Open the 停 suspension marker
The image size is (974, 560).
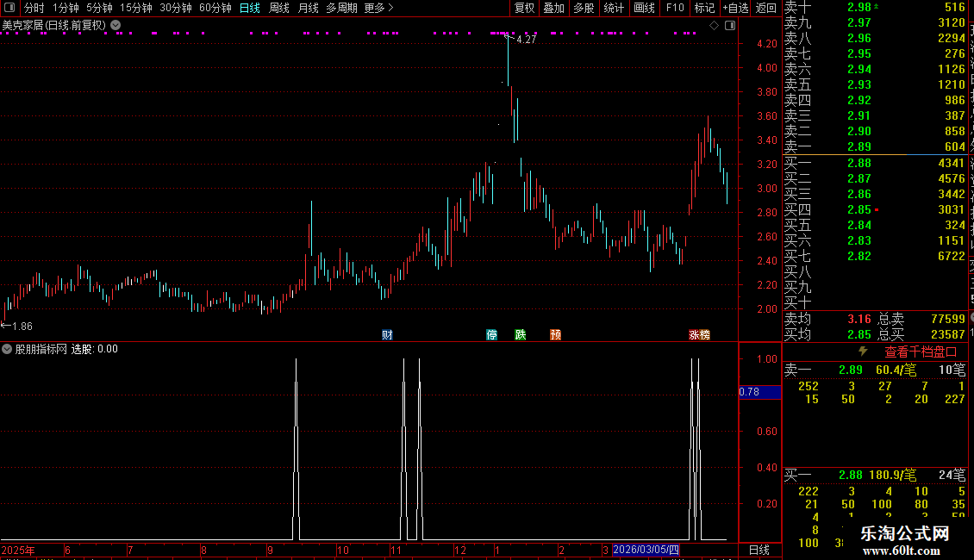(492, 335)
